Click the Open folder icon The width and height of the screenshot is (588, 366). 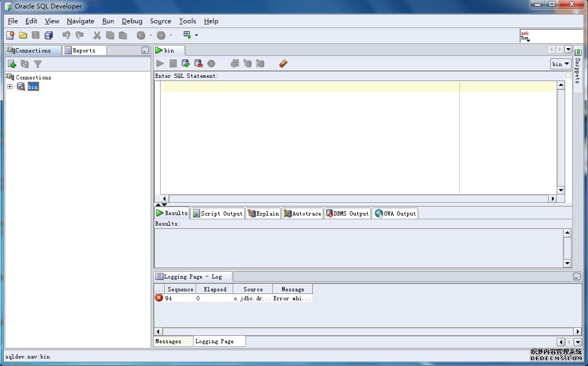(23, 35)
